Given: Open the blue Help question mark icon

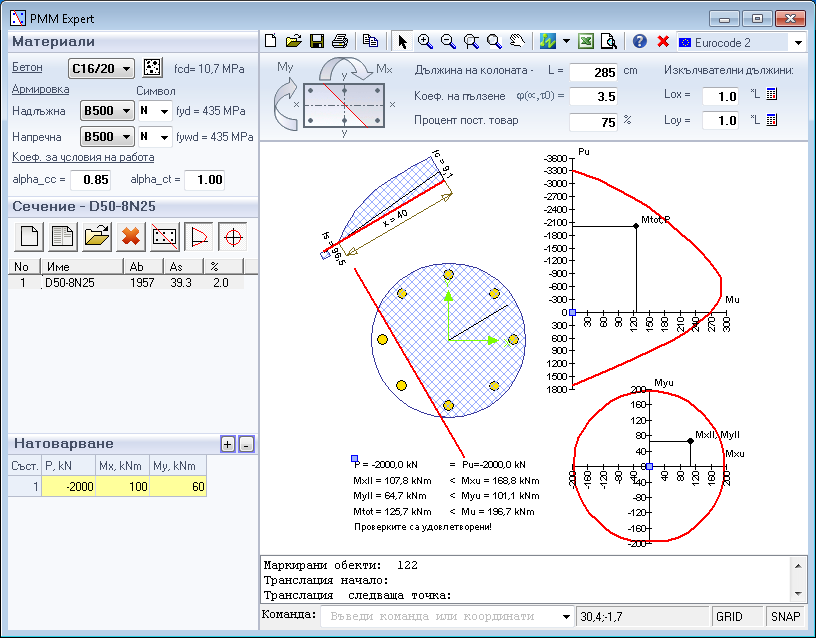Looking at the screenshot, I should 639,41.
